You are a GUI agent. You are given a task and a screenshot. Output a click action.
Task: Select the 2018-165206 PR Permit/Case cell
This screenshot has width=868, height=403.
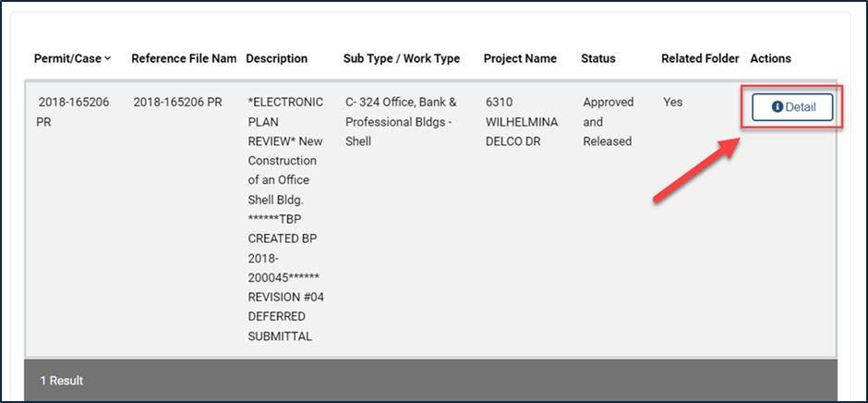click(73, 111)
